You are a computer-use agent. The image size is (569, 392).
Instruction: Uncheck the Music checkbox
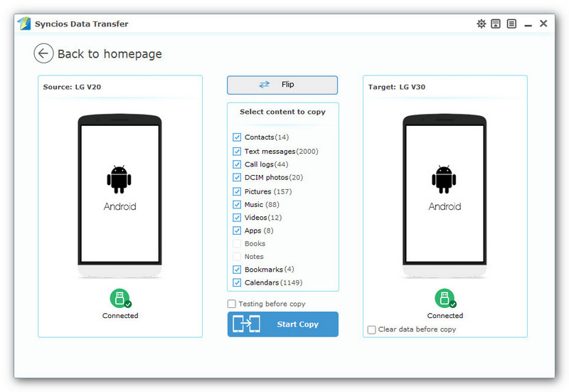point(237,205)
